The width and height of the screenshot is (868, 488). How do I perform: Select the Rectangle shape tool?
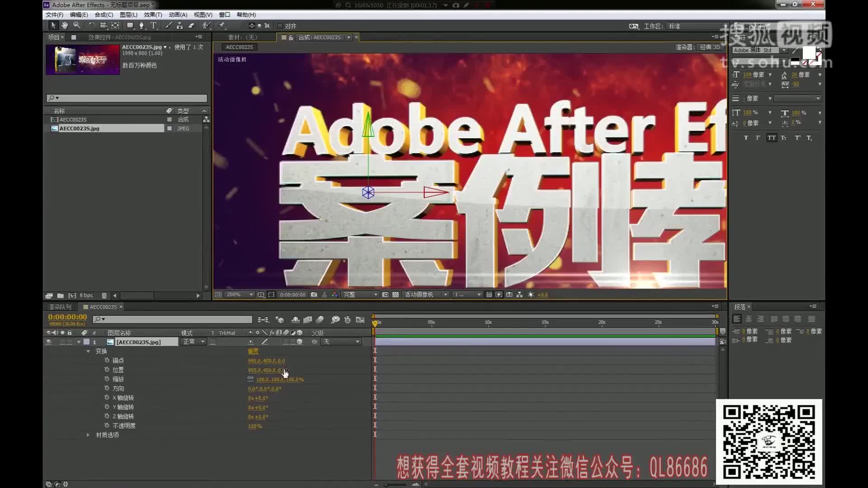[130, 26]
